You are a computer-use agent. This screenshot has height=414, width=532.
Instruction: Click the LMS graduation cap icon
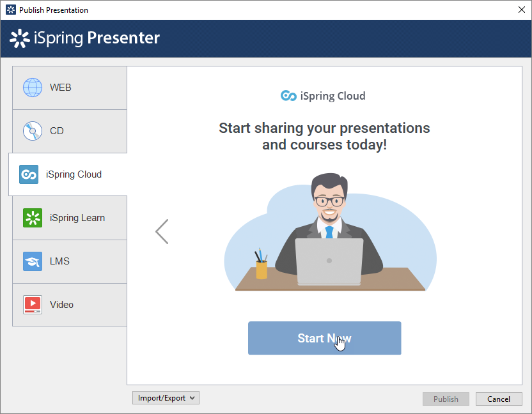[33, 261]
